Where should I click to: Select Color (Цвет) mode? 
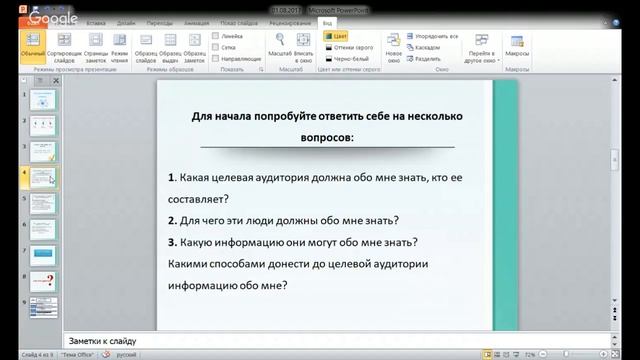coord(336,36)
